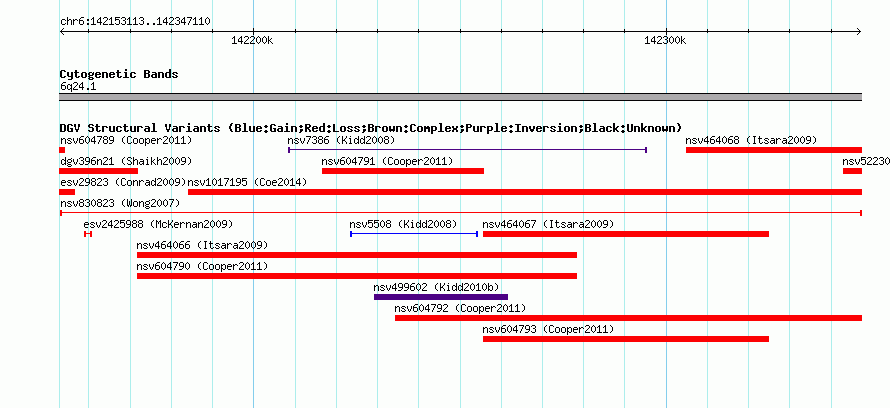The width and height of the screenshot is (890, 408).
Task: Open nsv604791 (Cooper2011) variant label
Action: (387, 161)
